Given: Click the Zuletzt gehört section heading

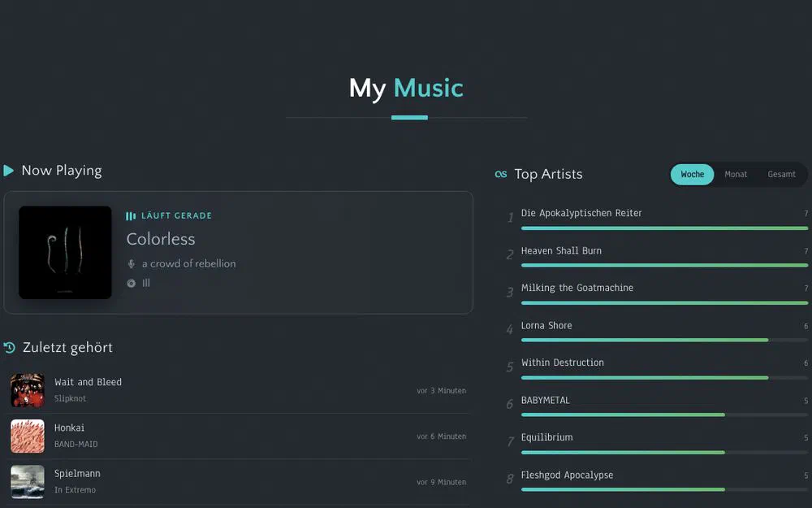Looking at the screenshot, I should pyautogui.click(x=67, y=347).
